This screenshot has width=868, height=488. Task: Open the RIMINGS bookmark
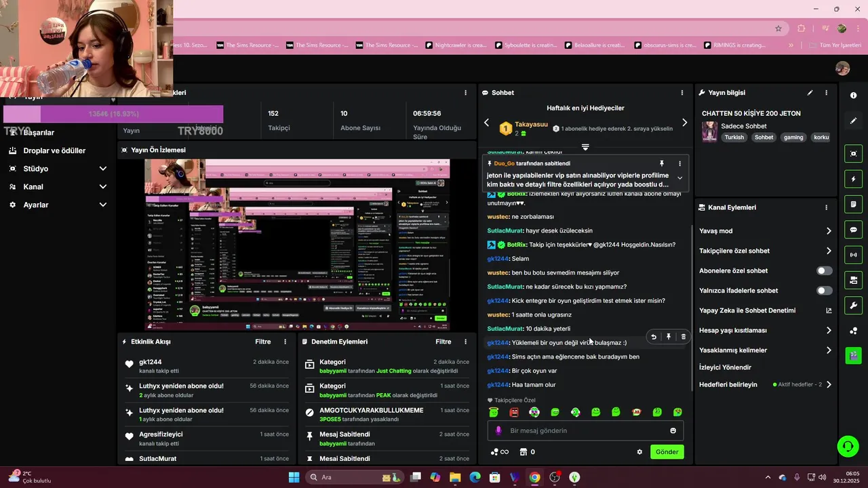click(x=734, y=45)
